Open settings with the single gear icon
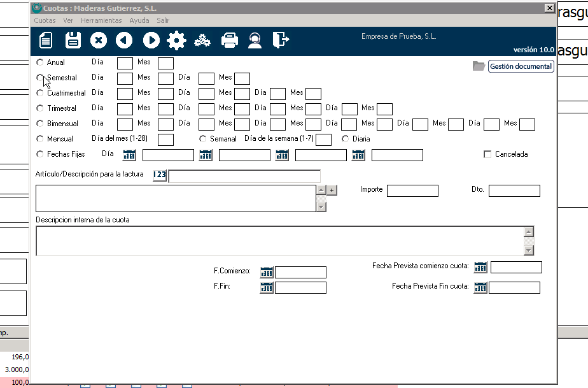 (176, 41)
